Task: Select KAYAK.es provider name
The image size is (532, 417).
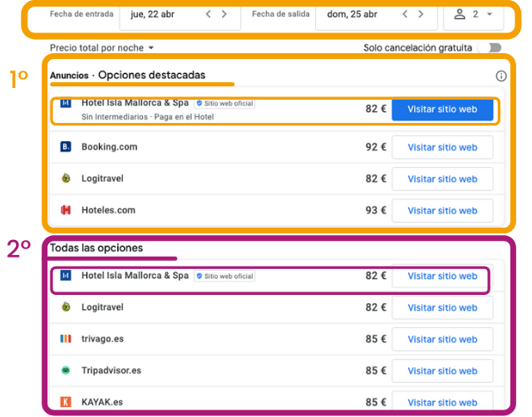Action: tap(102, 402)
